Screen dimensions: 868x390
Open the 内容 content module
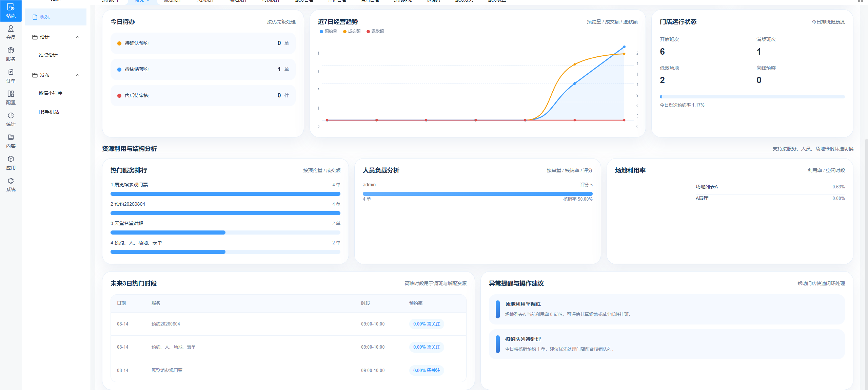click(x=11, y=141)
